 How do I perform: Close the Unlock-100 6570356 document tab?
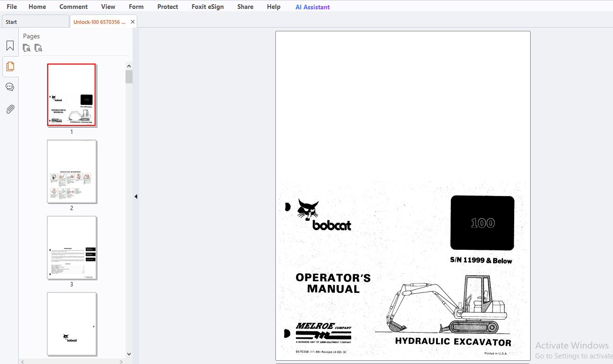click(133, 22)
